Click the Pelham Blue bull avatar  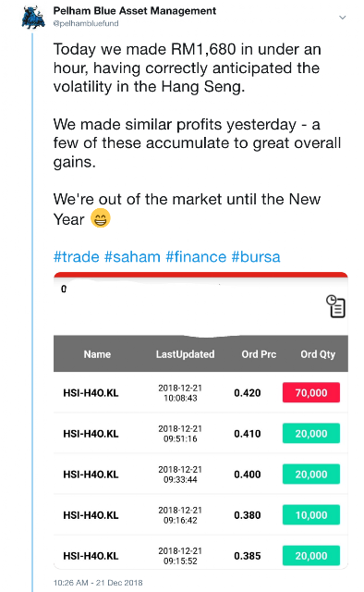pyautogui.click(x=33, y=18)
